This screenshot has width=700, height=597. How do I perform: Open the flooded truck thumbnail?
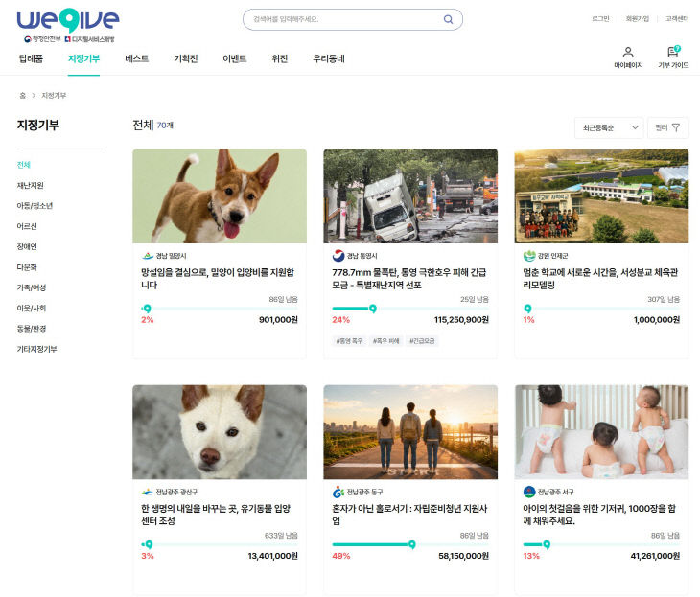[410, 195]
